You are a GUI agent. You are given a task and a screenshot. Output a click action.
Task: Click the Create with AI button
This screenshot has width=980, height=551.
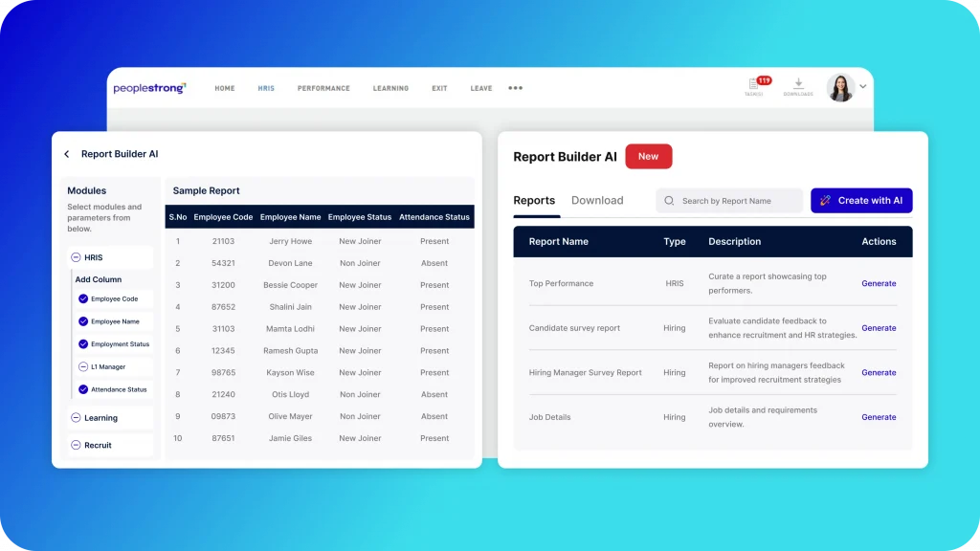(x=861, y=201)
